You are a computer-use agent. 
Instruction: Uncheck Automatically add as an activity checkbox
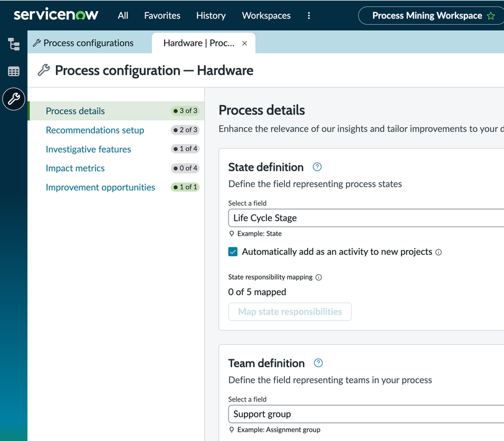pos(233,252)
